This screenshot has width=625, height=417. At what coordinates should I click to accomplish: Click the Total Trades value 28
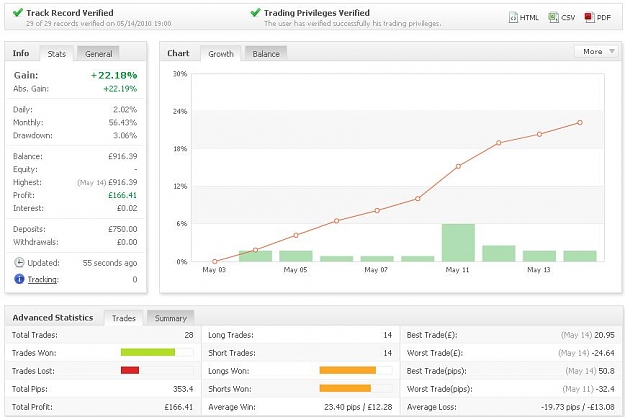click(189, 335)
